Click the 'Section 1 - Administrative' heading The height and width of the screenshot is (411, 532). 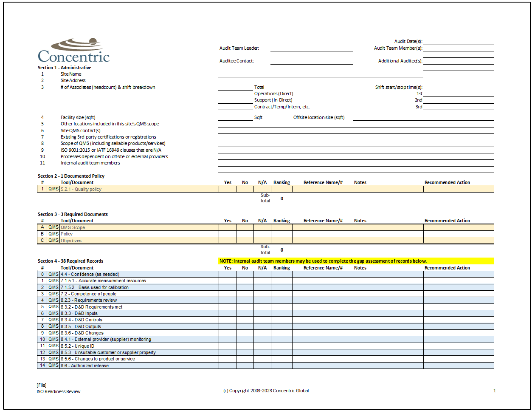(x=65, y=68)
